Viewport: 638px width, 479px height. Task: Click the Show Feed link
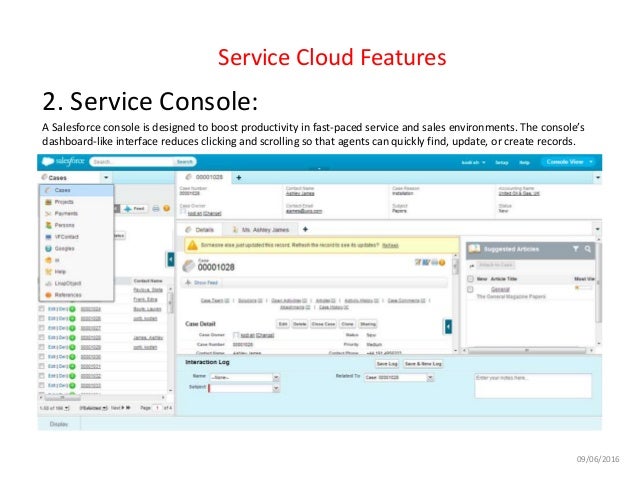pos(206,282)
